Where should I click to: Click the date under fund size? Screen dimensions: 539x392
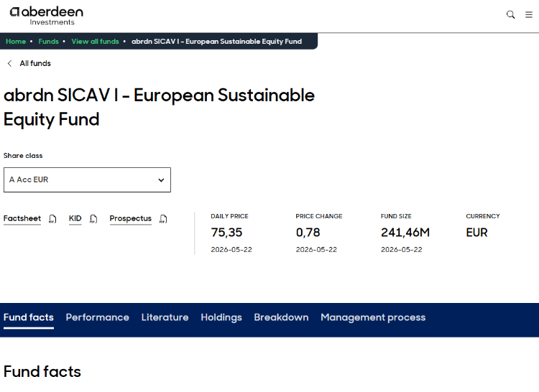pos(402,250)
